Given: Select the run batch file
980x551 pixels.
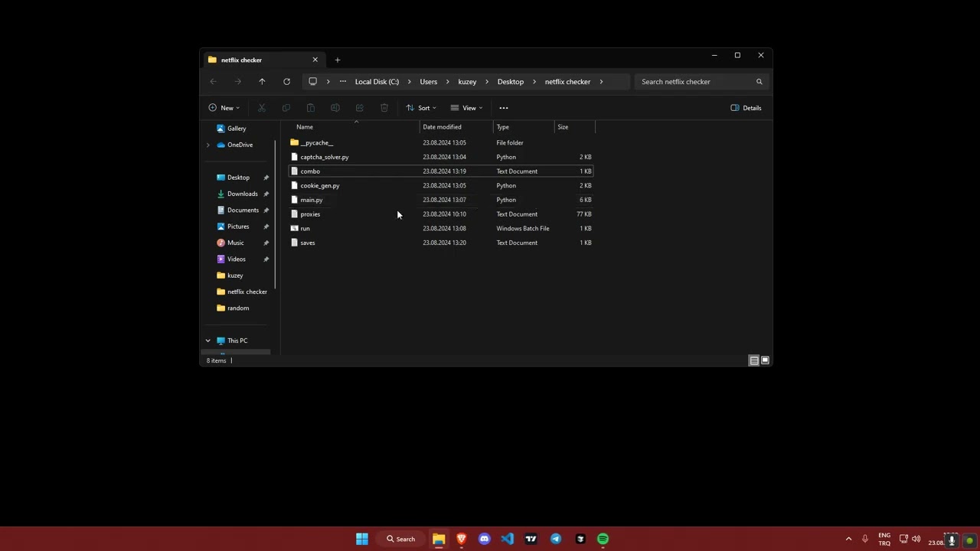Looking at the screenshot, I should tap(441, 229).
